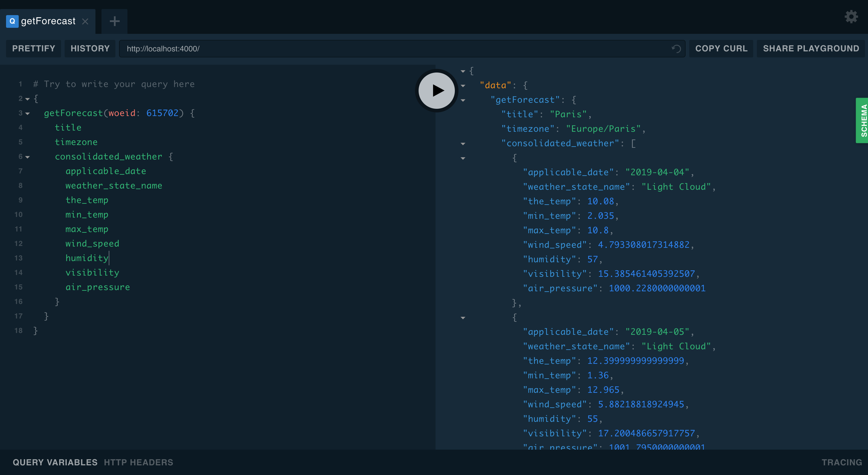Collapse the second weather object in the response
Screen dimensions: 868x475
[463, 318]
